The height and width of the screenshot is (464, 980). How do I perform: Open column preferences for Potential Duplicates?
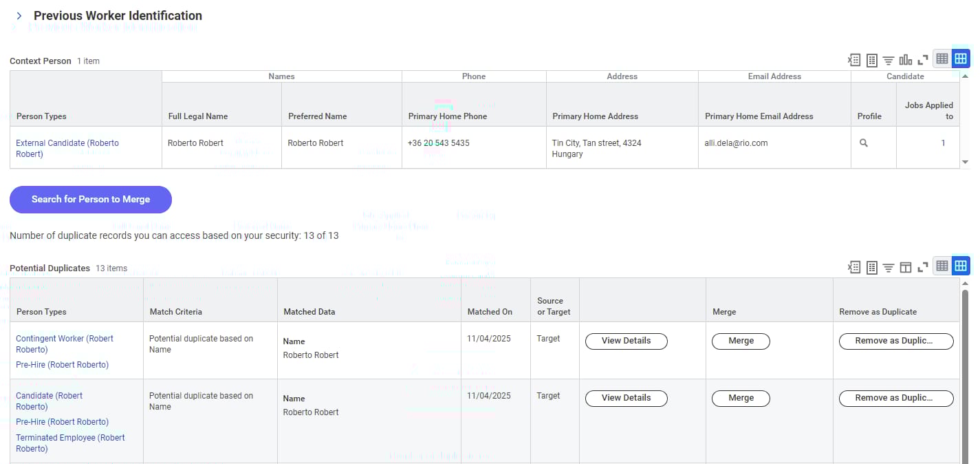[906, 267]
